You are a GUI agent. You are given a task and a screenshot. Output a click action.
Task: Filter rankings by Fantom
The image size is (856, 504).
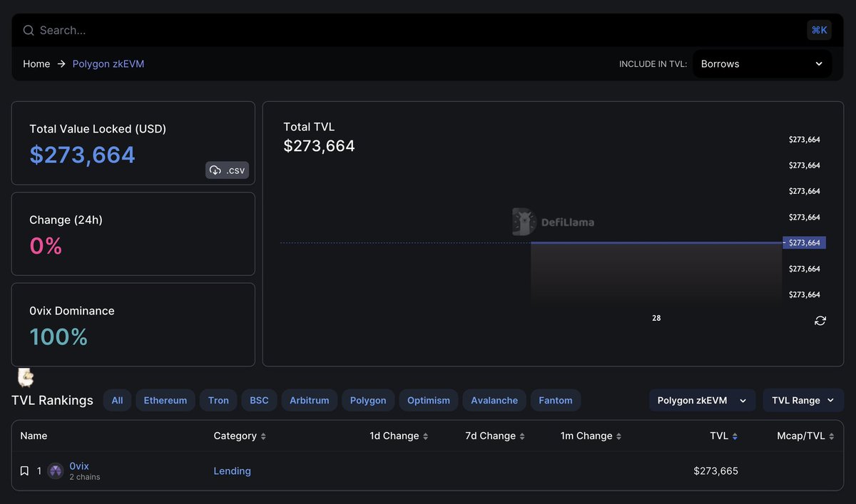[x=556, y=400]
